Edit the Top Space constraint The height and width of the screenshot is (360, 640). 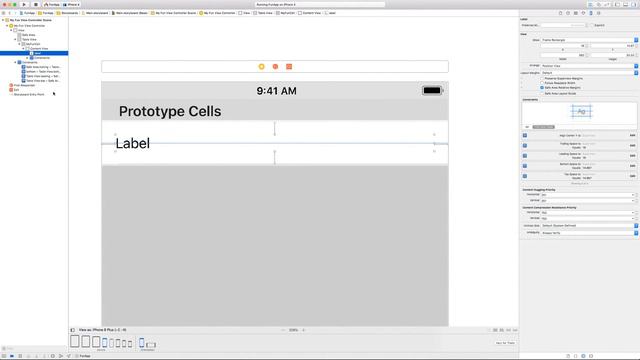click(x=632, y=176)
